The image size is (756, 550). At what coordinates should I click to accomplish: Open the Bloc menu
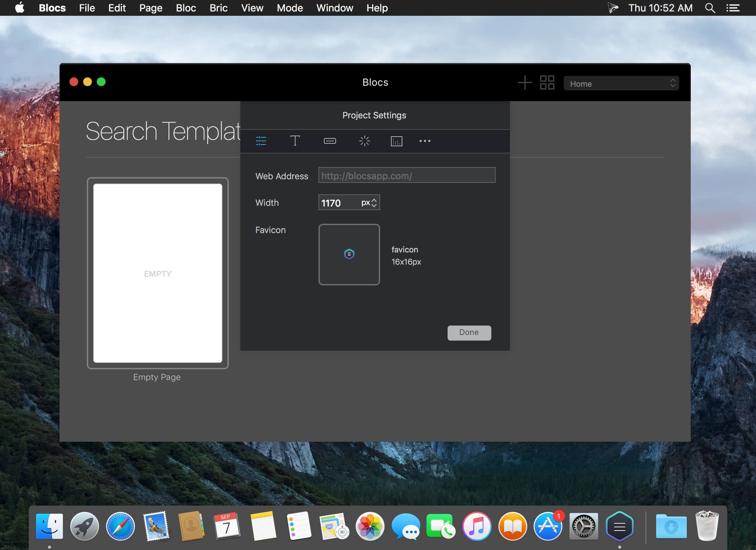(x=186, y=8)
